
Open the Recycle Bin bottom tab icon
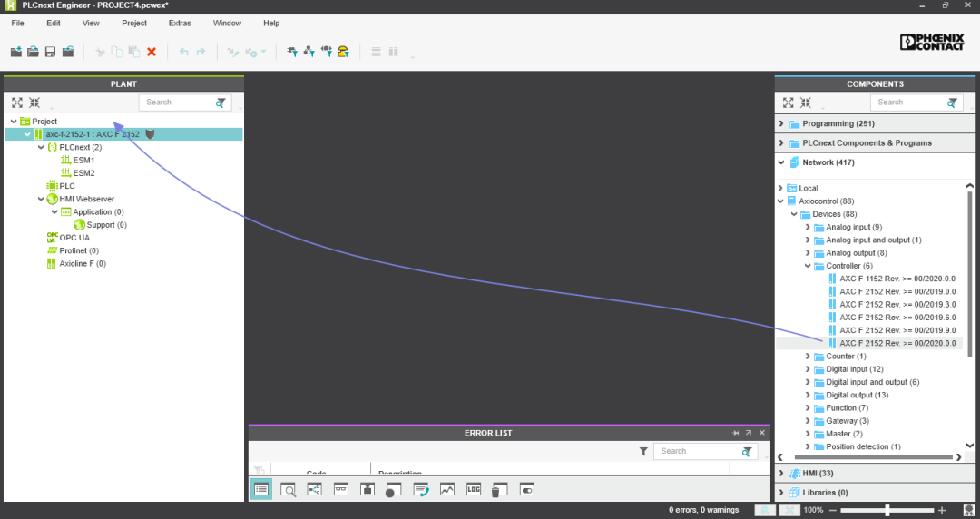[499, 490]
